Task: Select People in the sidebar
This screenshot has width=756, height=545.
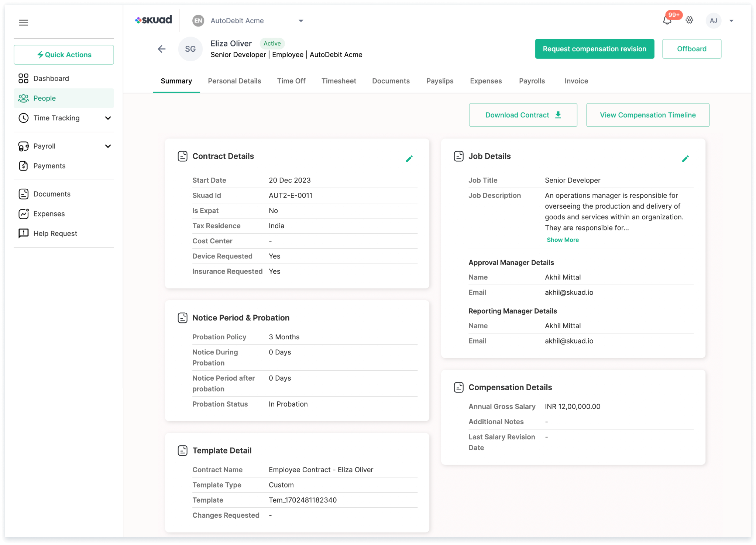Action: (44, 98)
